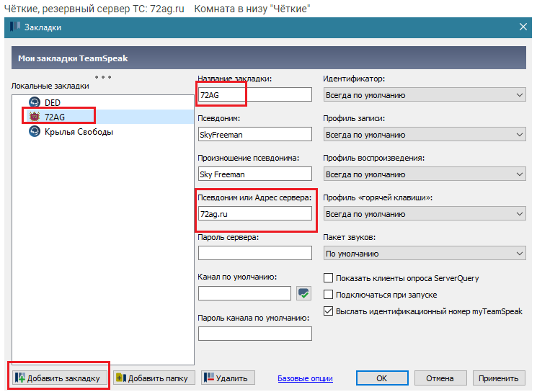Click the Крылья Свободы bookmark headset icon

35,131
